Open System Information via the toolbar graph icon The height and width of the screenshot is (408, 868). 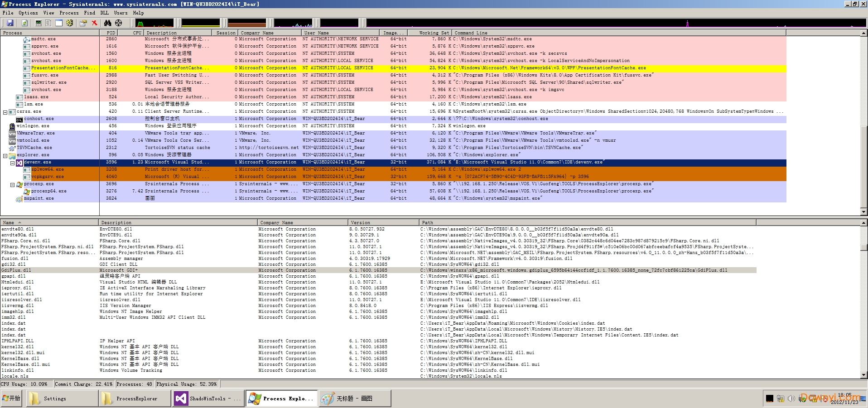coord(39,23)
